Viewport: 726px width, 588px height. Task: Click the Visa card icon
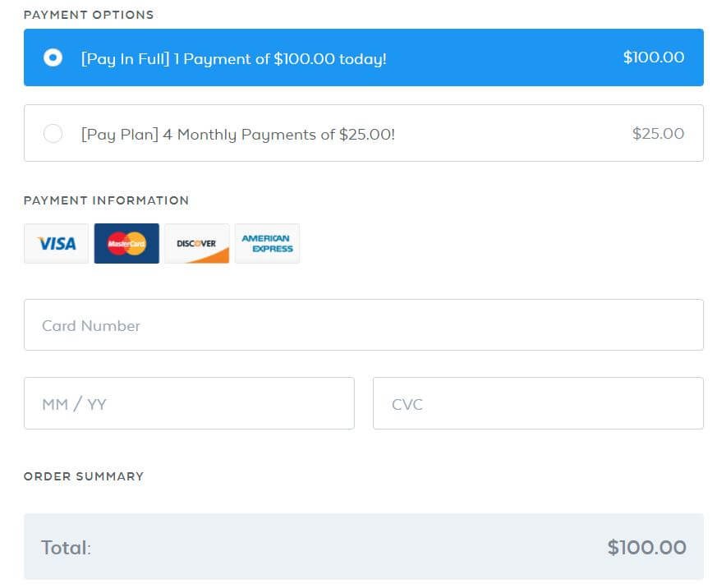(56, 244)
